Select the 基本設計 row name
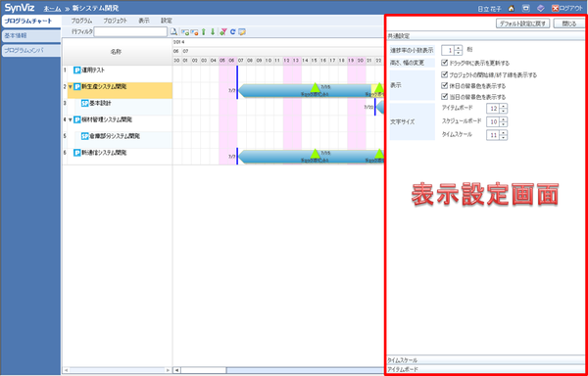The image size is (588, 376). (101, 103)
